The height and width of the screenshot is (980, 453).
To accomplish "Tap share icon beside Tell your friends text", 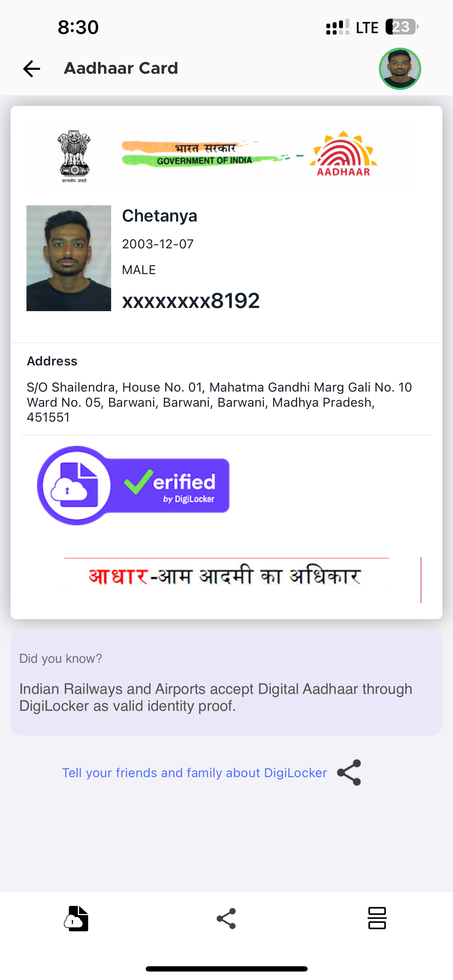I will [x=349, y=773].
